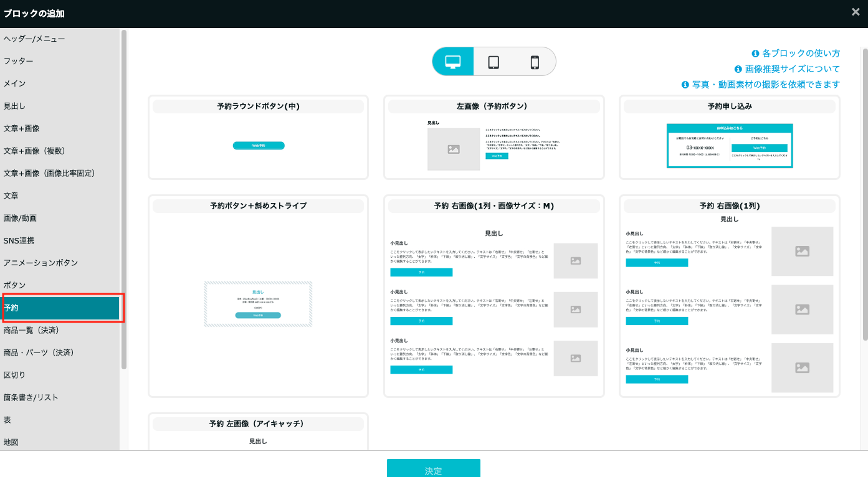Select 文章+画像（複数） category
Viewport: 868px width, 477px height.
click(60, 151)
